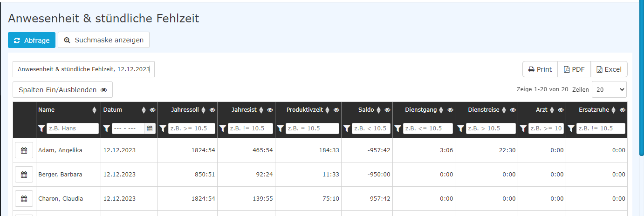
Task: Export table using the PDF button
Action: point(574,69)
